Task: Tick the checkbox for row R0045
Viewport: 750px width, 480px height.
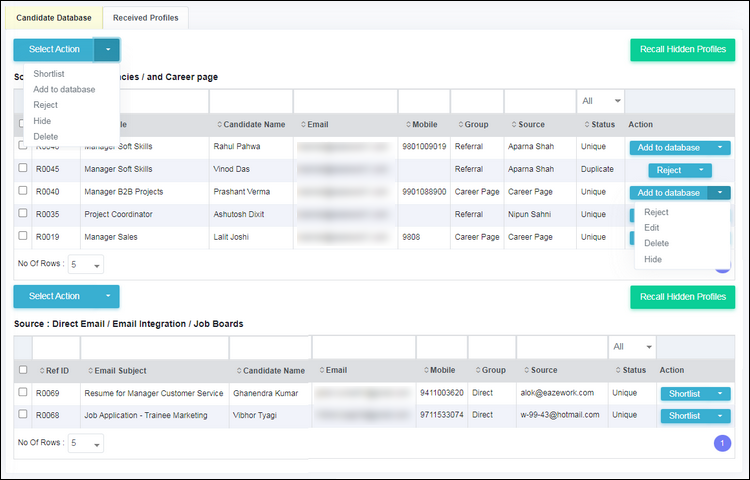Action: point(22,168)
